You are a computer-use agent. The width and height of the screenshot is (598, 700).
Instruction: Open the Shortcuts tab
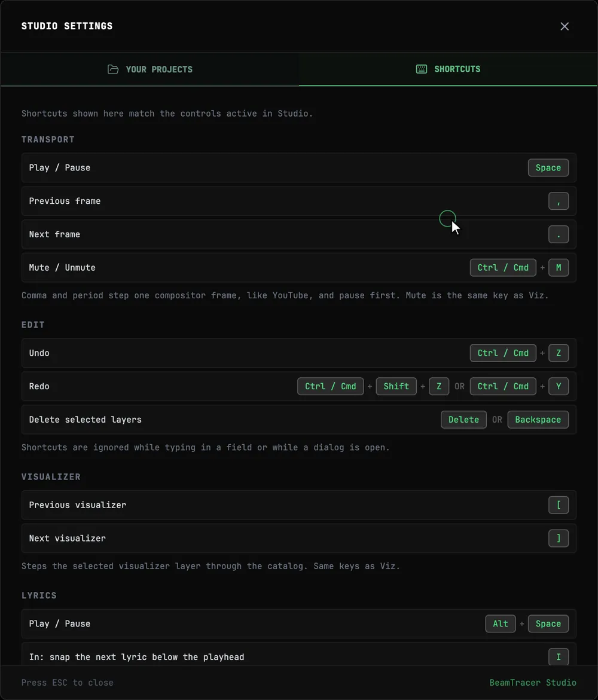pos(448,69)
